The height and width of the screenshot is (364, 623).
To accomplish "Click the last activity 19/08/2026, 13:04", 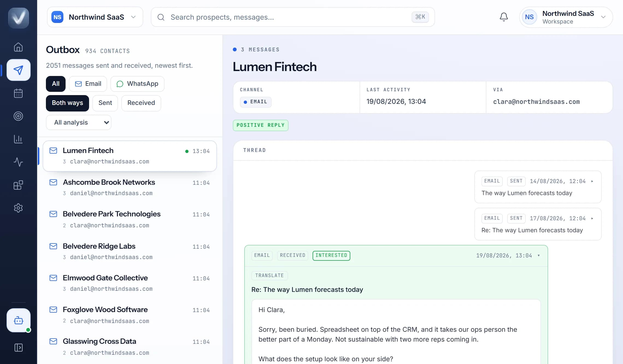I will point(396,102).
